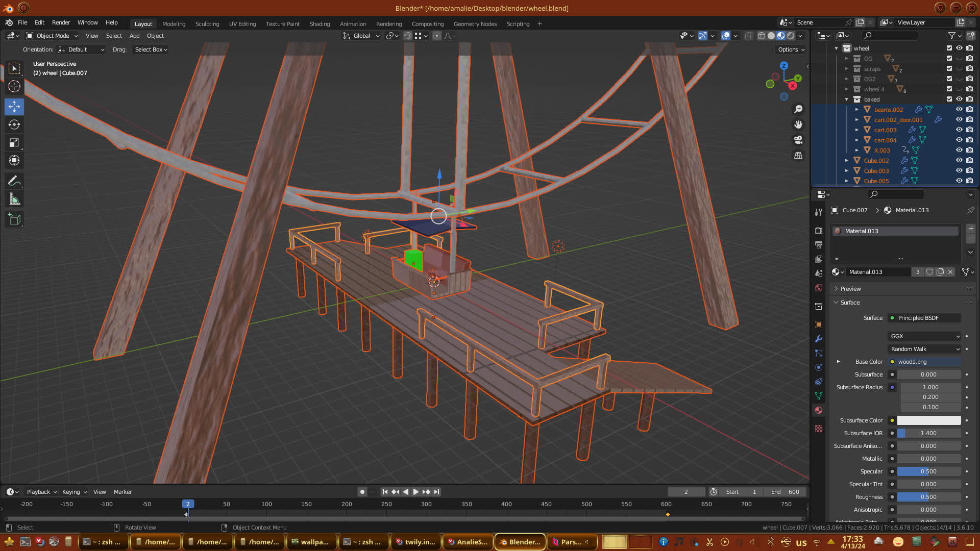Select the Measure tool
Image resolution: width=980 pixels, height=551 pixels.
[x=14, y=199]
